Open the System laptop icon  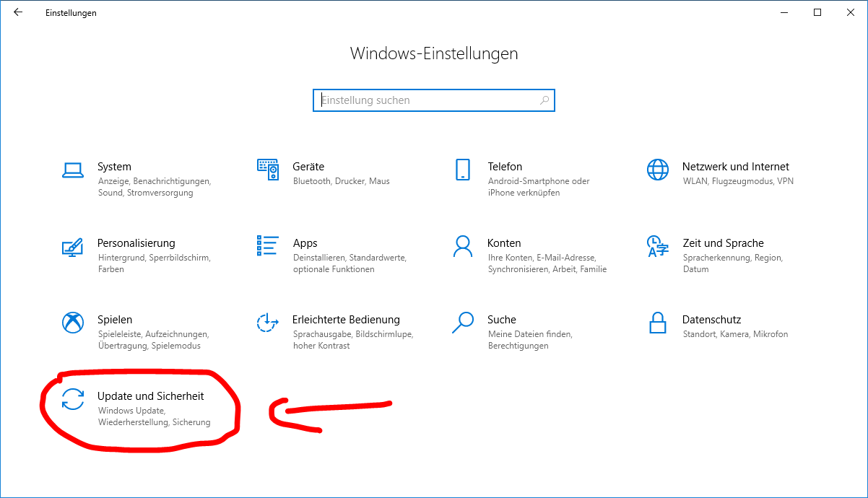[73, 170]
